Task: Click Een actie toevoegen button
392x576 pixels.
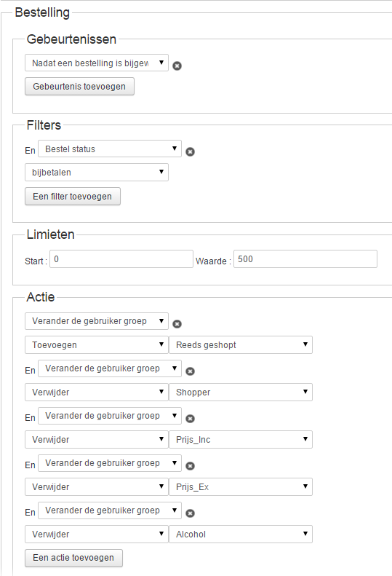Action: pos(73,558)
